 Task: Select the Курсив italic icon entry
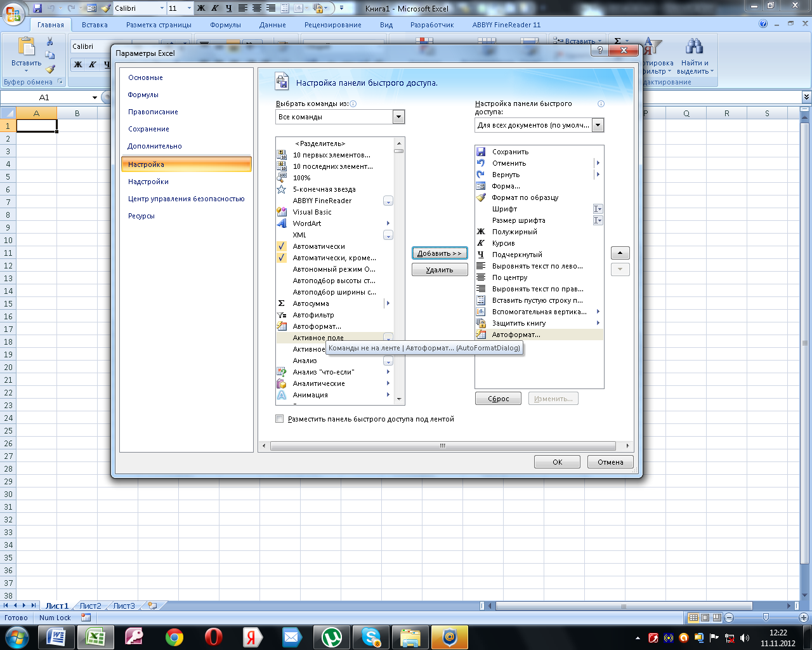pyautogui.click(x=481, y=243)
